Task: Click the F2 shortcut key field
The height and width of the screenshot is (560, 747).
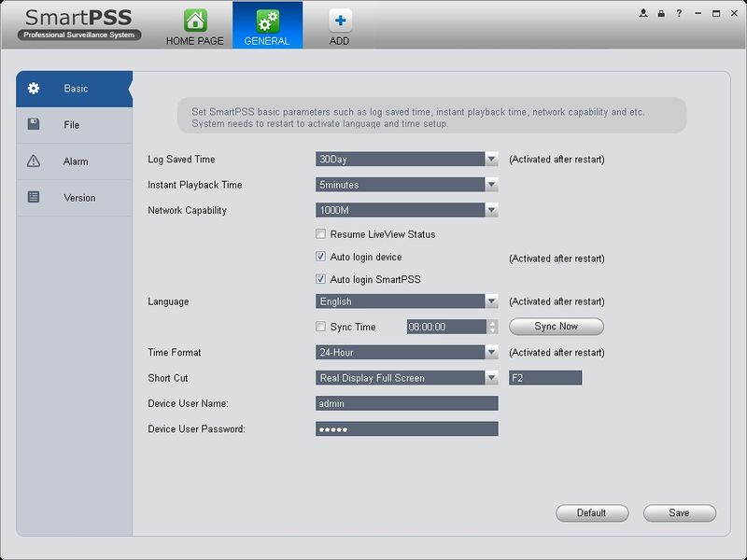Action: pyautogui.click(x=545, y=378)
